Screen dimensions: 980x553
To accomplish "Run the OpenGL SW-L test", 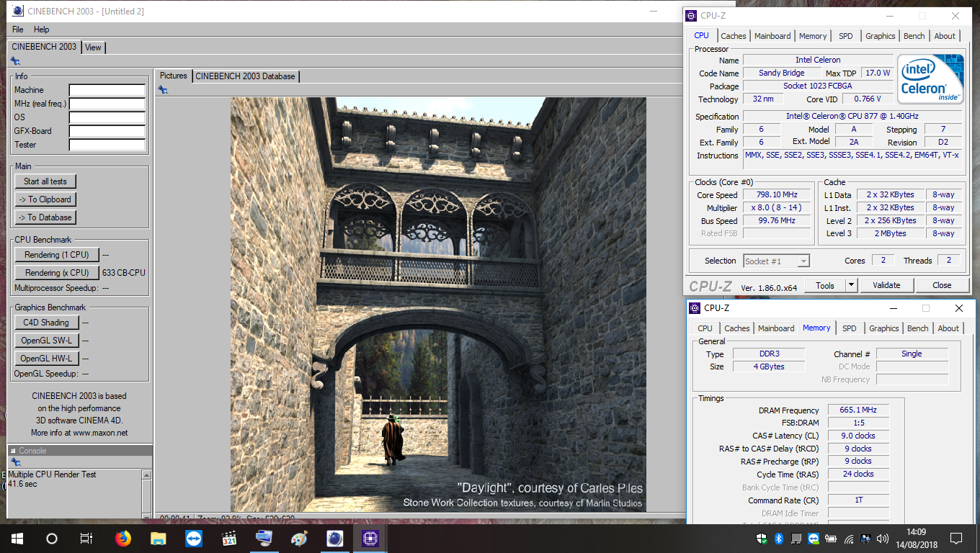I will coord(46,341).
